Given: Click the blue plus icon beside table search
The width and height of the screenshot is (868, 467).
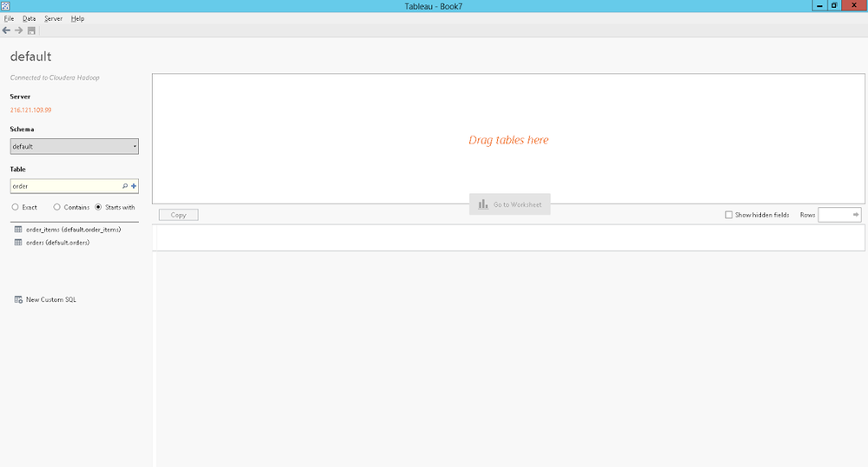Looking at the screenshot, I should click(x=134, y=186).
